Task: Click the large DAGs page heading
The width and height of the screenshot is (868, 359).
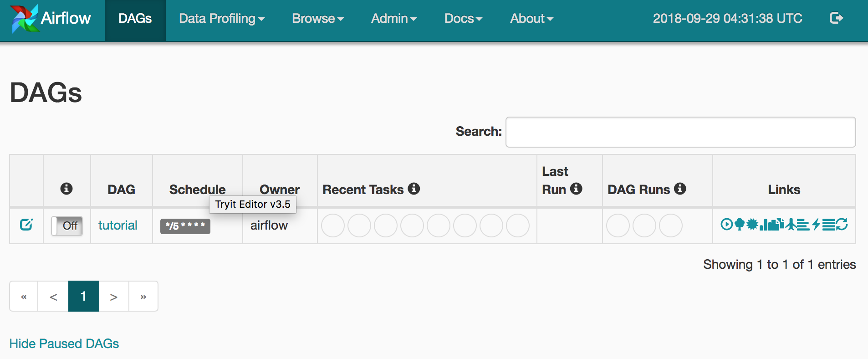Action: pyautogui.click(x=46, y=92)
